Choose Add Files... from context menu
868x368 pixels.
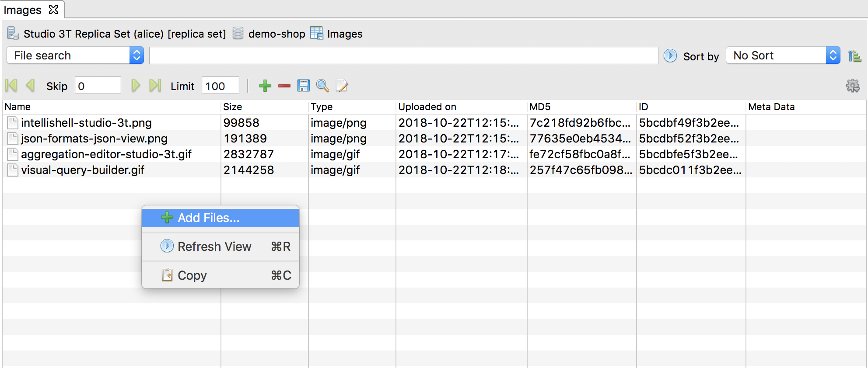[208, 218]
